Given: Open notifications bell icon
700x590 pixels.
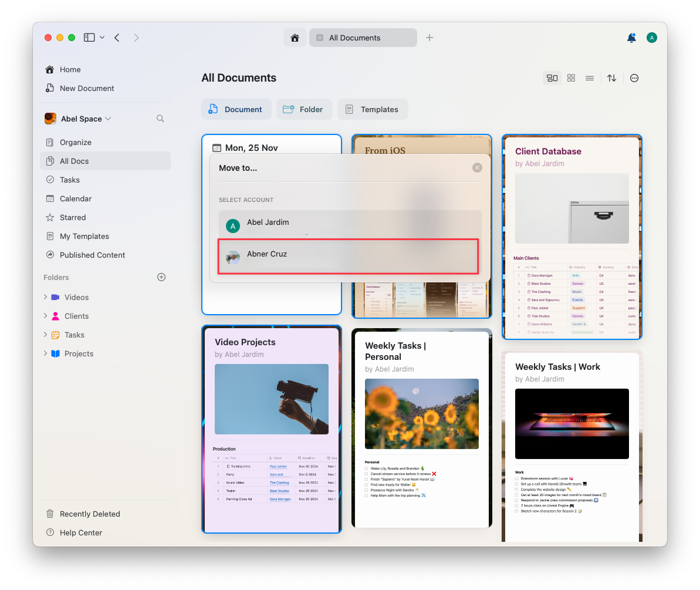Looking at the screenshot, I should (631, 38).
